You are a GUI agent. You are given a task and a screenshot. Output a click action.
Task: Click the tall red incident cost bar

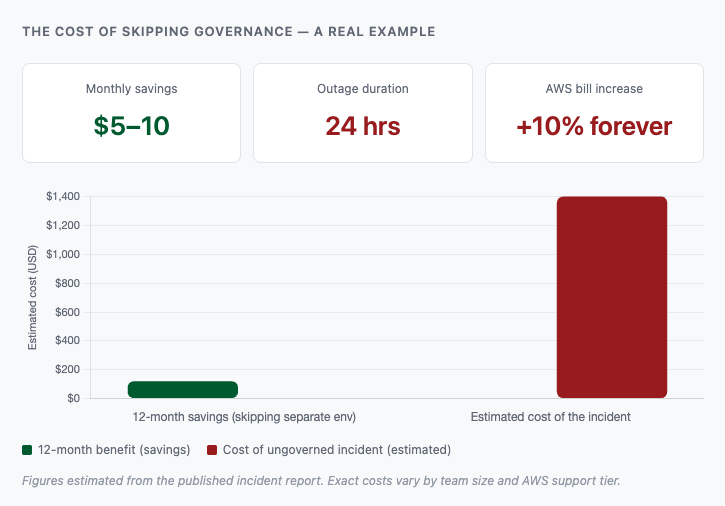(611, 297)
